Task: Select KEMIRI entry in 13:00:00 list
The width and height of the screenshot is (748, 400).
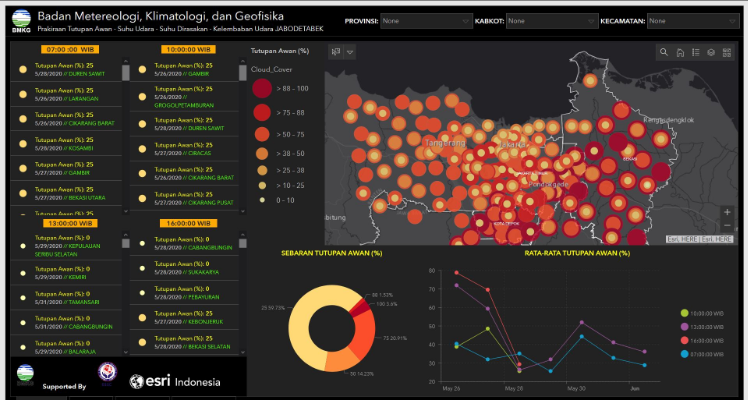Action: [x=66, y=273]
